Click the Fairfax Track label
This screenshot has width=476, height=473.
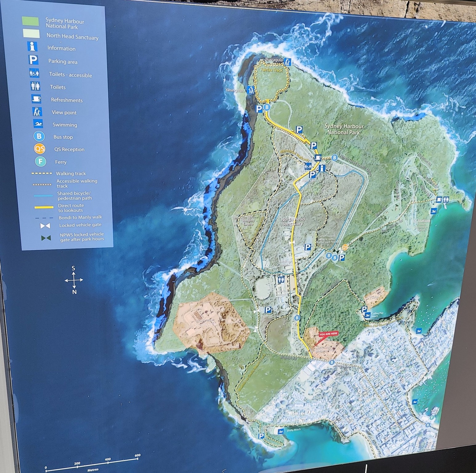click(272, 70)
